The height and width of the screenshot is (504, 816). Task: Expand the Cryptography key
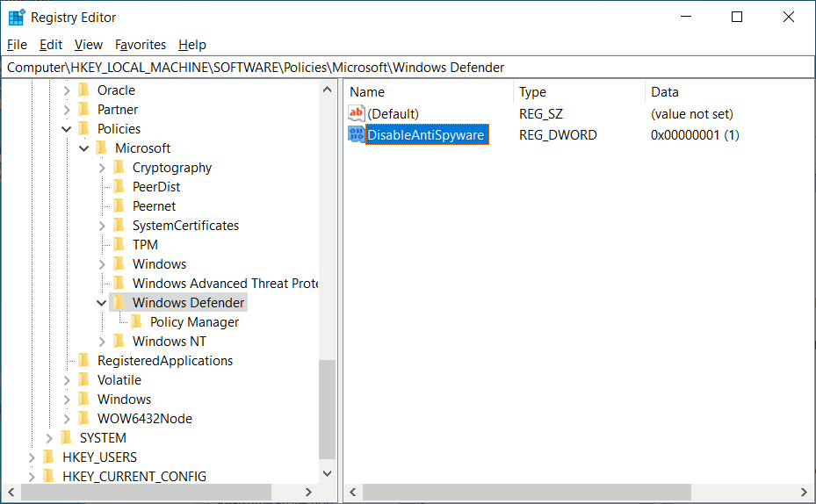102,168
